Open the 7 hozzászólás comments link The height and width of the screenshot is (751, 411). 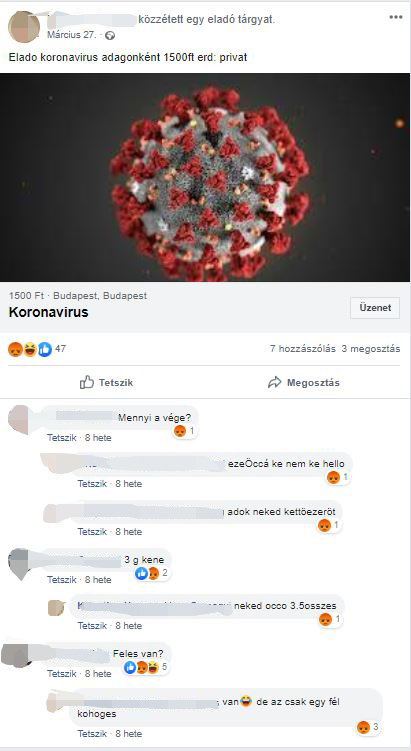[x=303, y=349]
